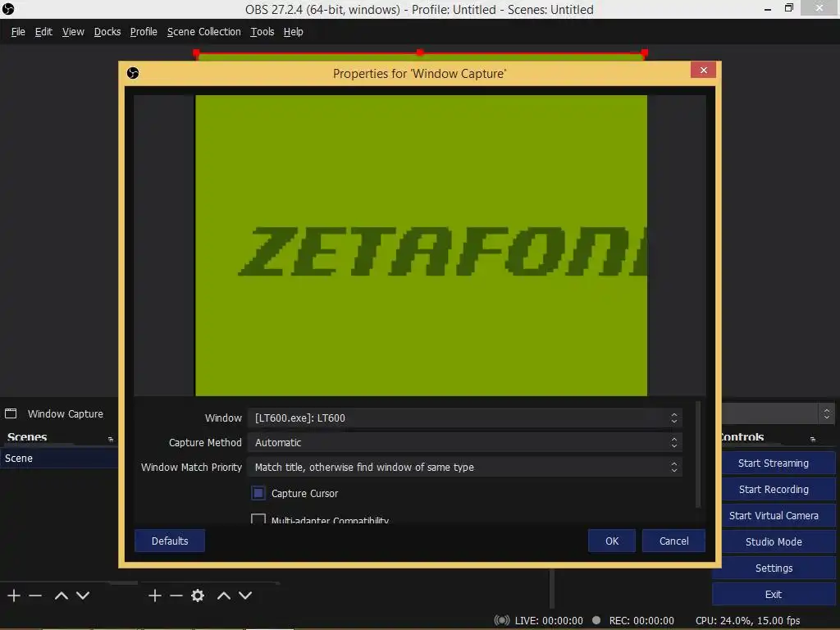The width and height of the screenshot is (840, 630).
Task: Open the Edit menu
Action: tap(43, 32)
